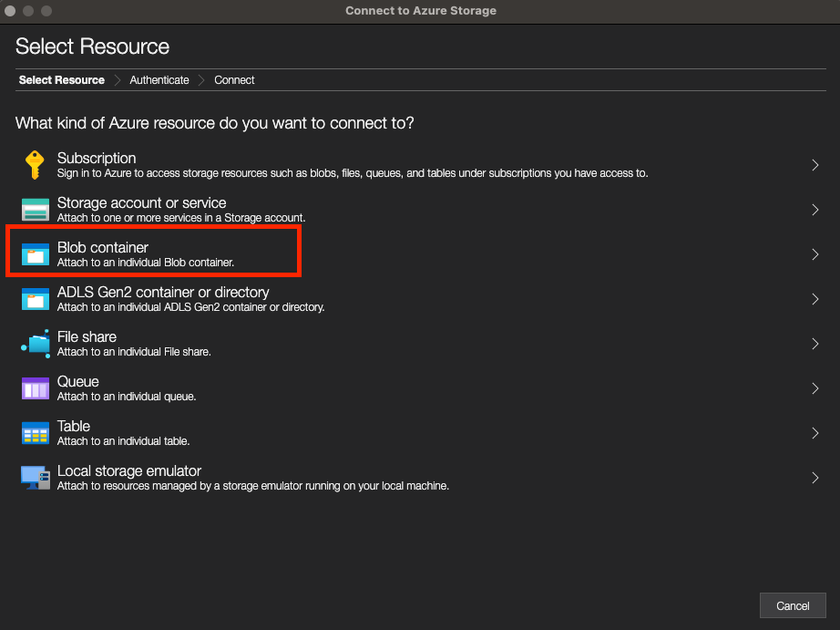Choose the Table option label
Viewport: 840px width, 630px height.
[74, 427]
